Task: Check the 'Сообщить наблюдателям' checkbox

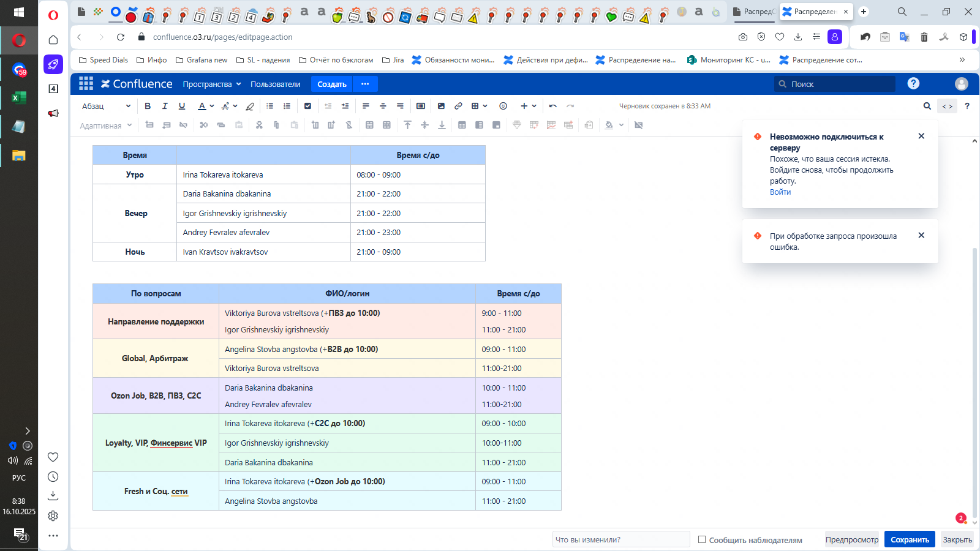Action: tap(702, 539)
